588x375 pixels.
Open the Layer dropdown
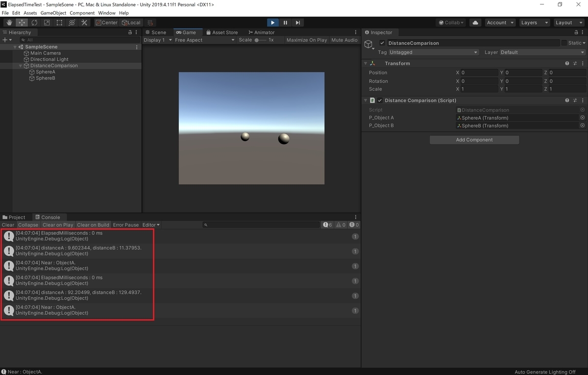(542, 52)
